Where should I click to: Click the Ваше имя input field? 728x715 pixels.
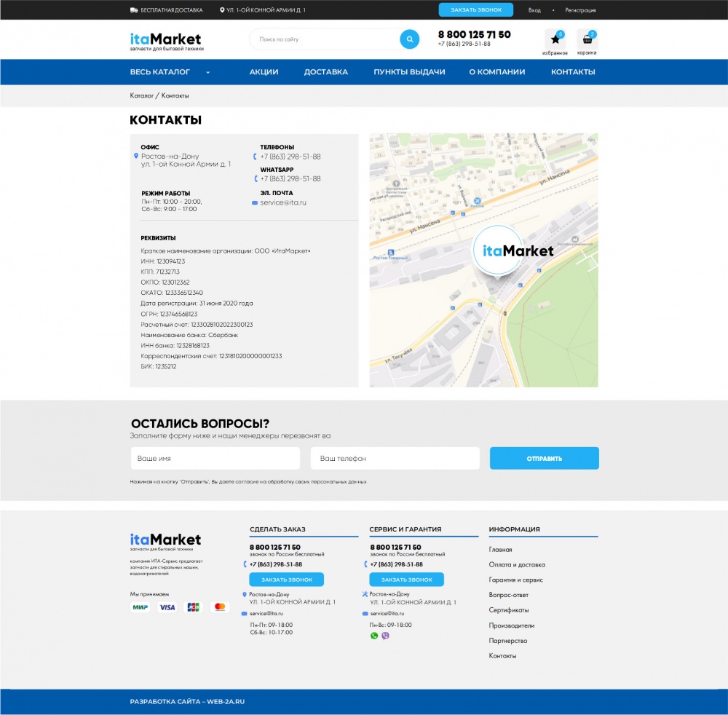(215, 459)
